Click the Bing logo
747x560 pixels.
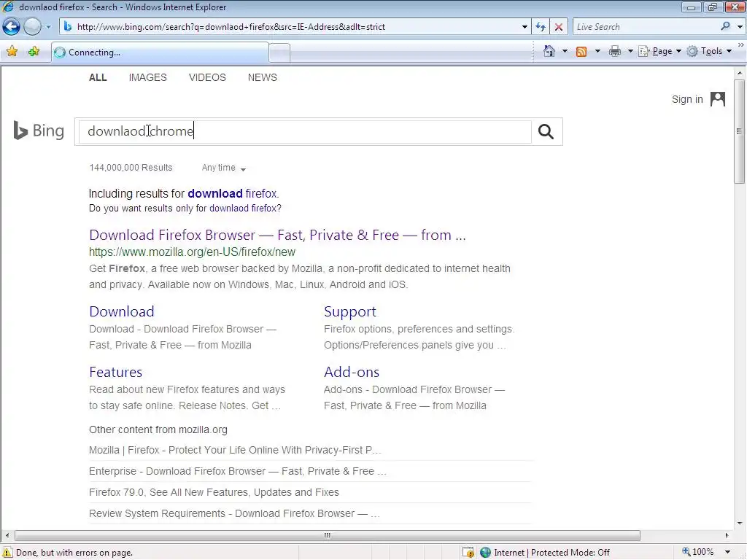coord(39,131)
